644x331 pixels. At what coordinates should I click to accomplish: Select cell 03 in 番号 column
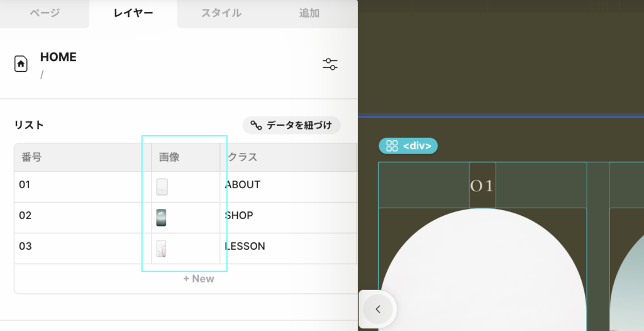point(83,249)
